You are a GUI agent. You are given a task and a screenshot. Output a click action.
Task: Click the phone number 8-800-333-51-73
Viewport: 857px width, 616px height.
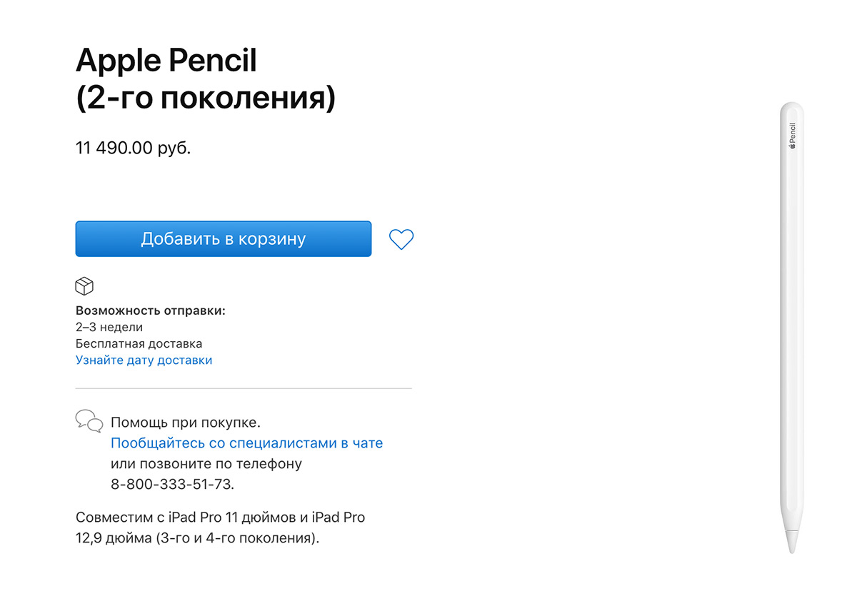coord(172,484)
